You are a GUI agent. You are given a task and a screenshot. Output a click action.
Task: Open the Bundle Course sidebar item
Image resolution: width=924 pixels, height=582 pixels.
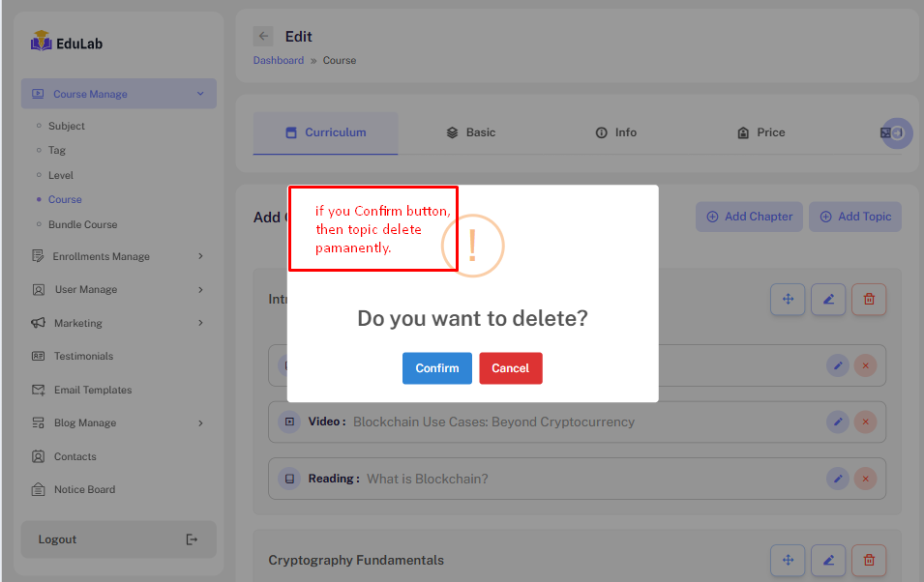coord(83,224)
